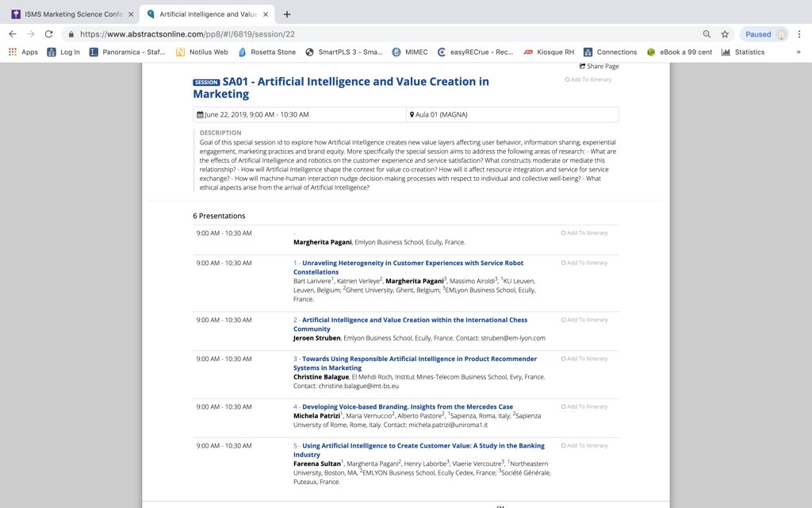Open the eBook a 99 cent bookmark
The width and height of the screenshot is (812, 508).
tap(680, 52)
